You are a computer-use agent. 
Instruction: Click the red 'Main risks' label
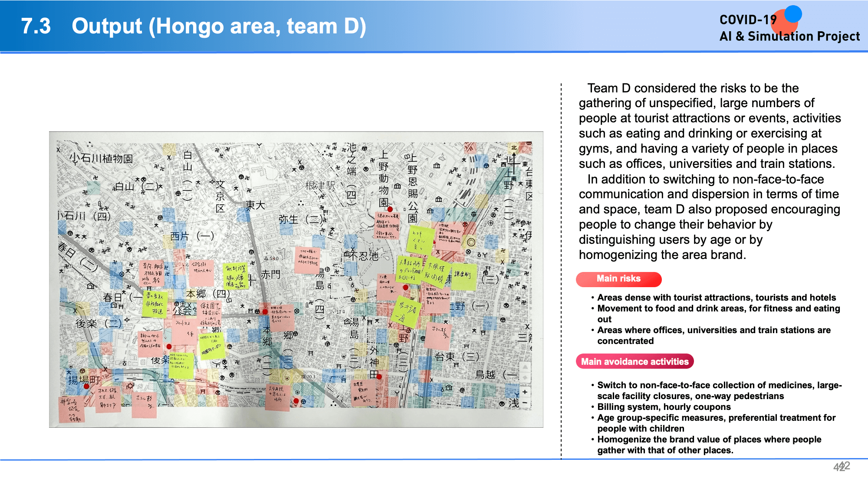click(x=618, y=279)
